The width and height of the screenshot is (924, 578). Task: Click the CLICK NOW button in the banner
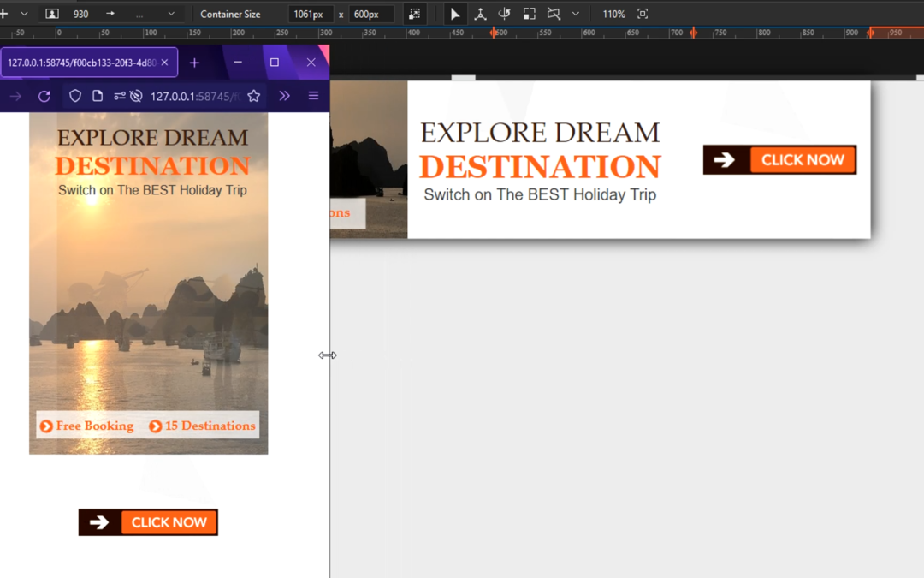(x=779, y=159)
